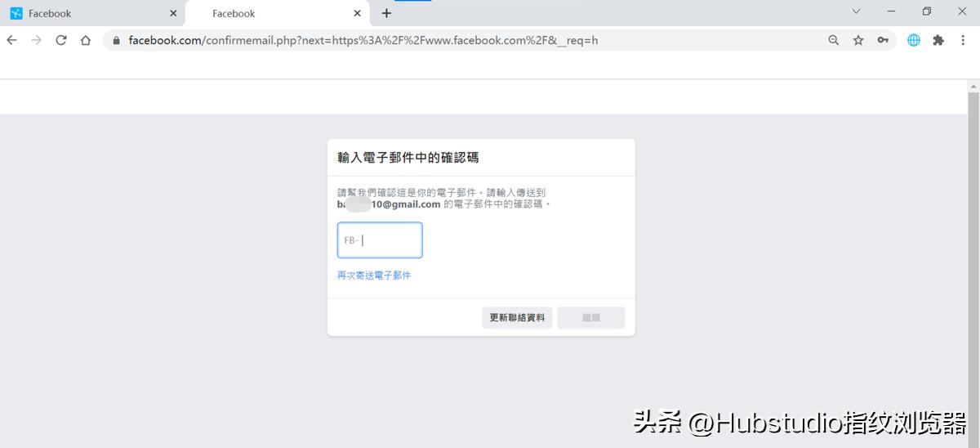Reload the page with the refresh icon
Viewport: 980px width, 448px height.
pos(60,40)
